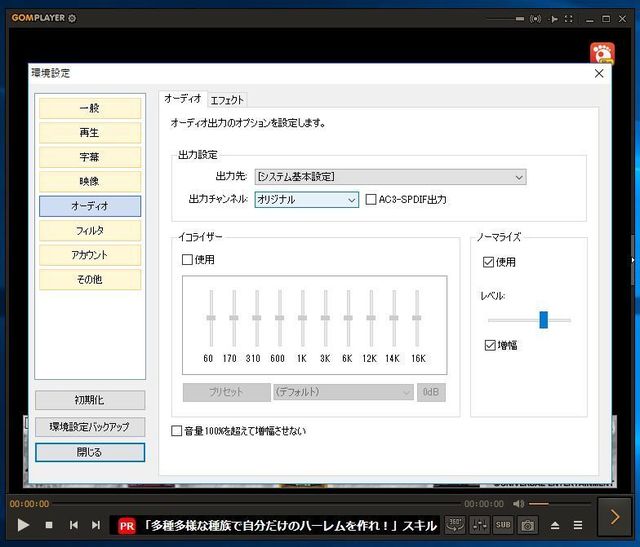
Task: Click the 12K equalizer slider
Action: point(371,318)
